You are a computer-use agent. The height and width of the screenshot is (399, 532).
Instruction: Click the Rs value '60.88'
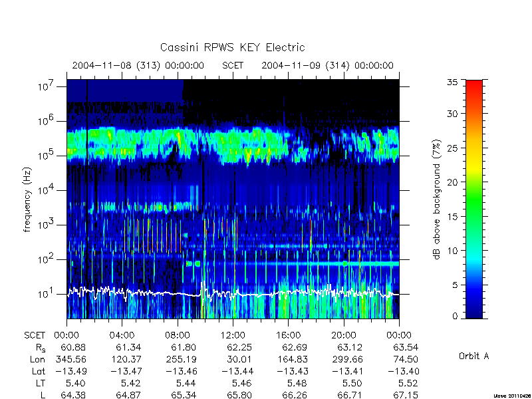pyautogui.click(x=73, y=347)
